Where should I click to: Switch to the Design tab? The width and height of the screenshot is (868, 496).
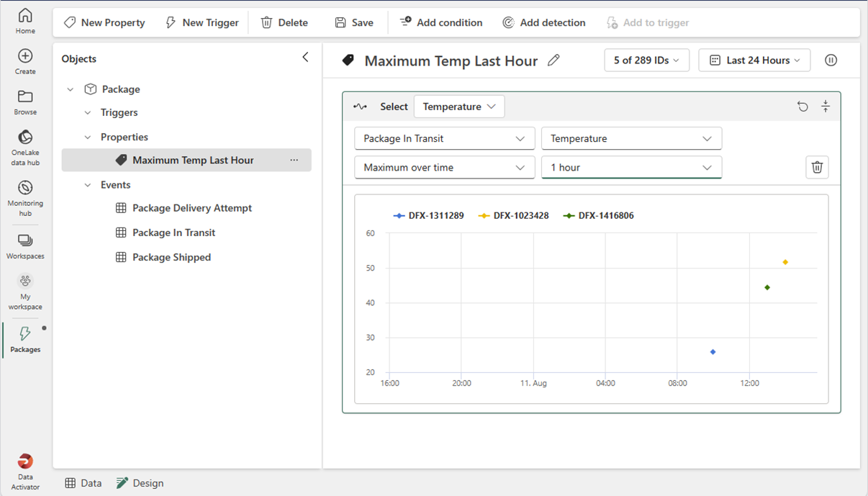(x=140, y=482)
